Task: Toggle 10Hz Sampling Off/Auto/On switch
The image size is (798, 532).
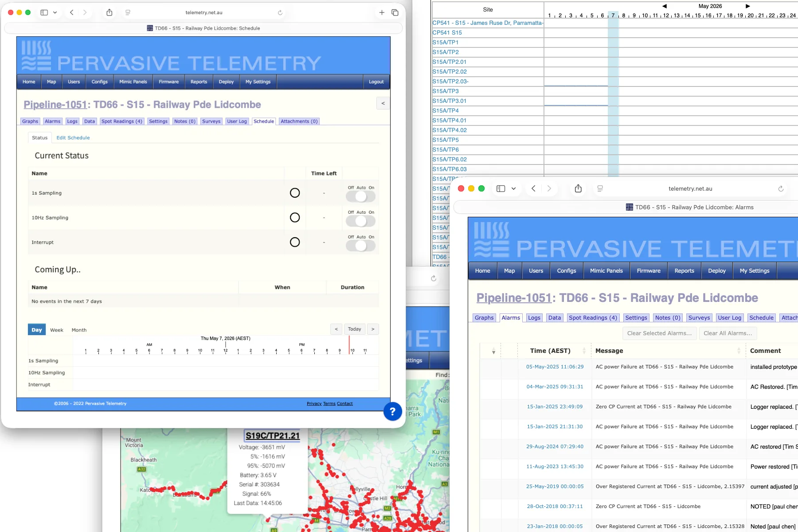Action: click(361, 221)
